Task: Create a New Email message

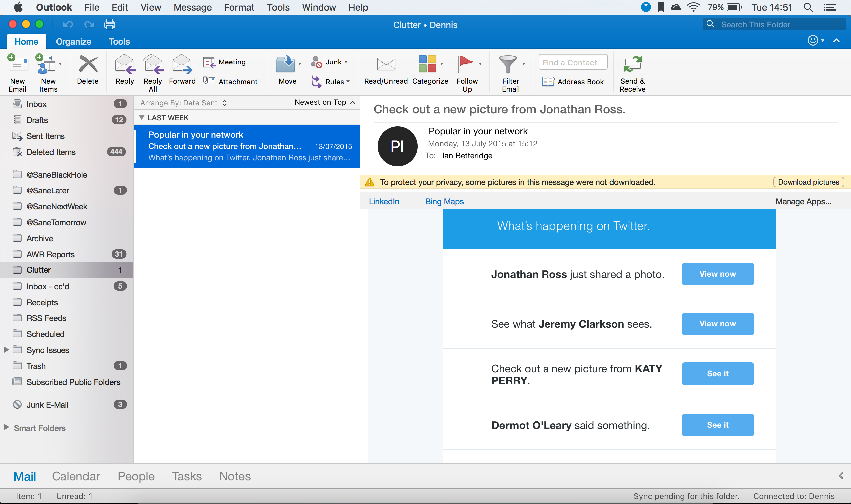Action: pyautogui.click(x=17, y=71)
